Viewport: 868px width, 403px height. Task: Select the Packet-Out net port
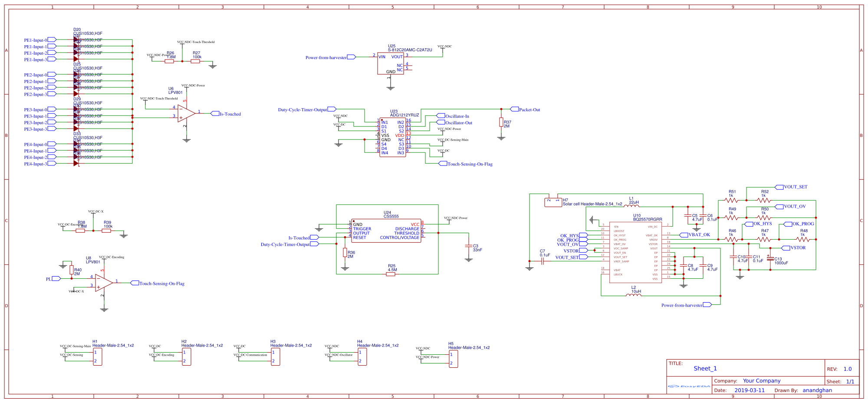pos(526,109)
